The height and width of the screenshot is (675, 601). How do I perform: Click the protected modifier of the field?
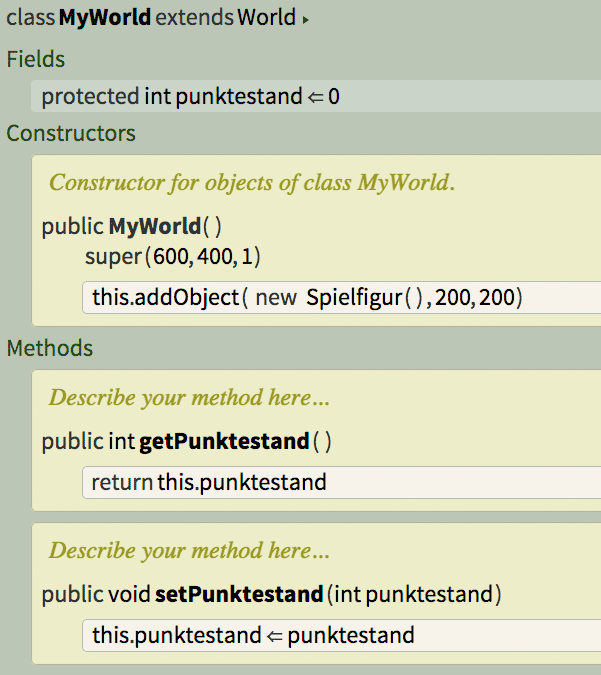[x=90, y=97]
